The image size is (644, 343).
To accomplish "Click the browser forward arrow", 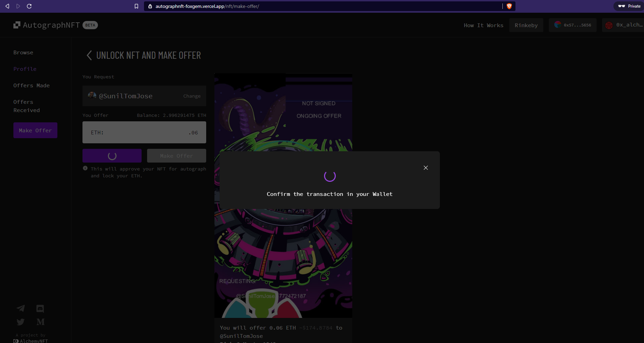I will [x=18, y=6].
